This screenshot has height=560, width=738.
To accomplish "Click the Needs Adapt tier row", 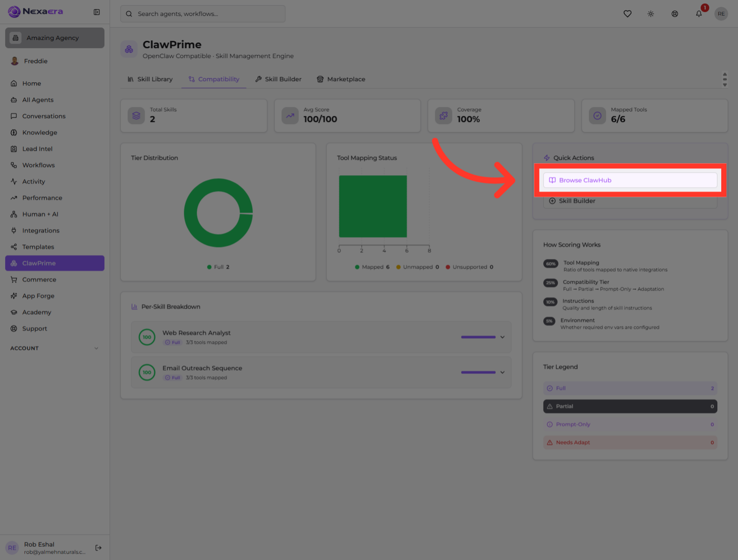I will [630, 442].
